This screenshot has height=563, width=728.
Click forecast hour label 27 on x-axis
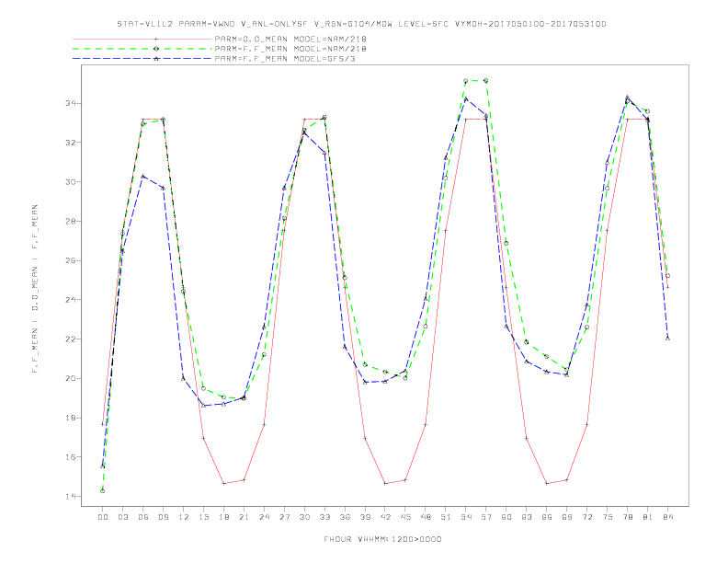coord(284,517)
